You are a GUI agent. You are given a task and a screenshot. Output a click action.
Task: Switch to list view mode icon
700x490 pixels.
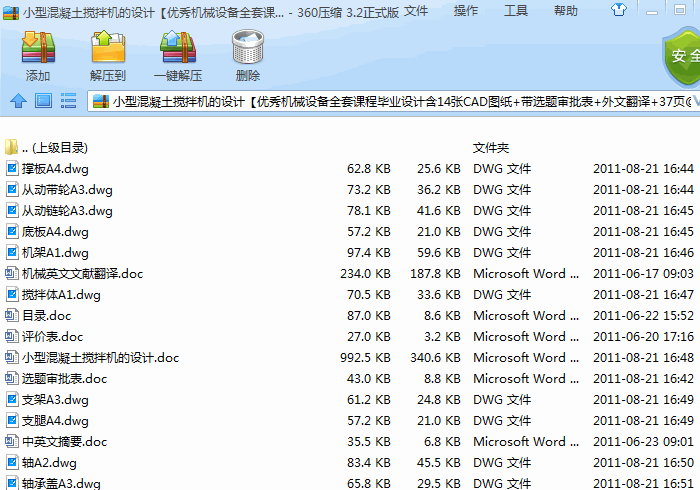[68, 101]
